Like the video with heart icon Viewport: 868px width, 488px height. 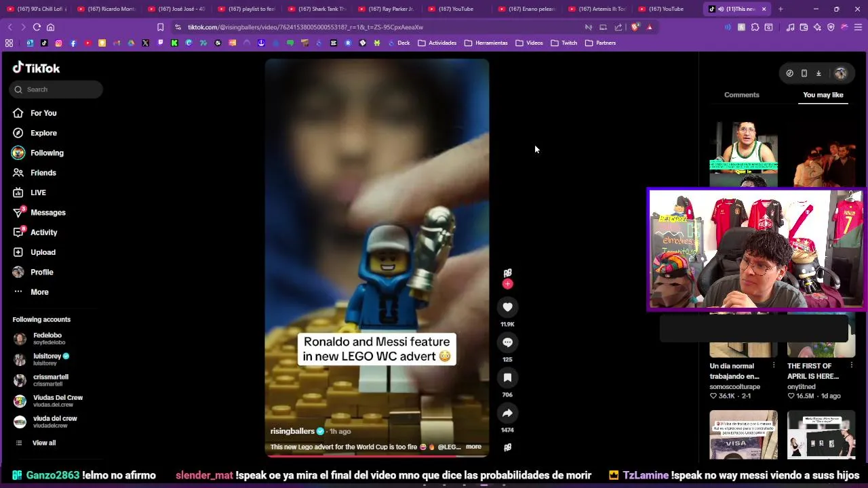(507, 307)
